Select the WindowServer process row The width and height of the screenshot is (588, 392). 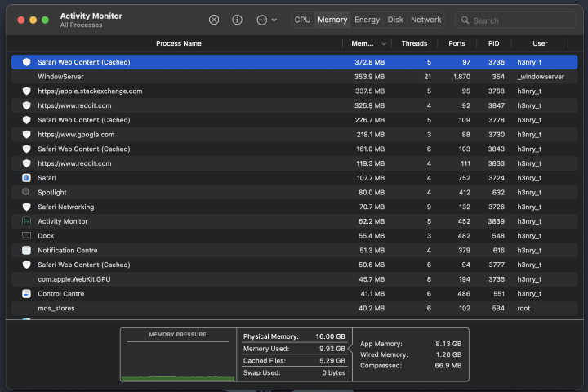[294, 77]
